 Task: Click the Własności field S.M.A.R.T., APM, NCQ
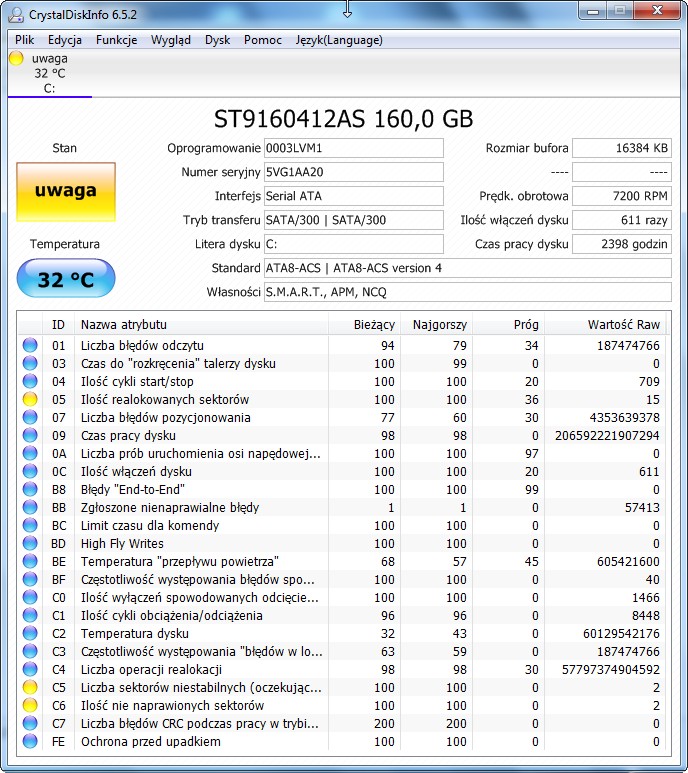[x=468, y=292]
